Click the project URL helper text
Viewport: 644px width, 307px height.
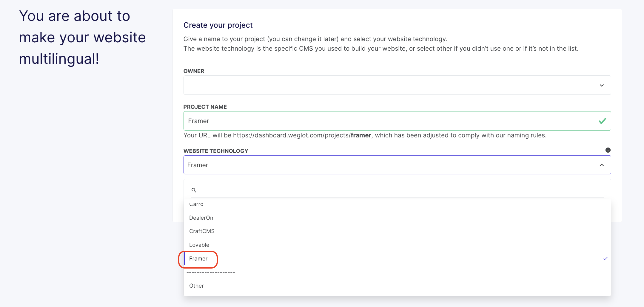(365, 135)
